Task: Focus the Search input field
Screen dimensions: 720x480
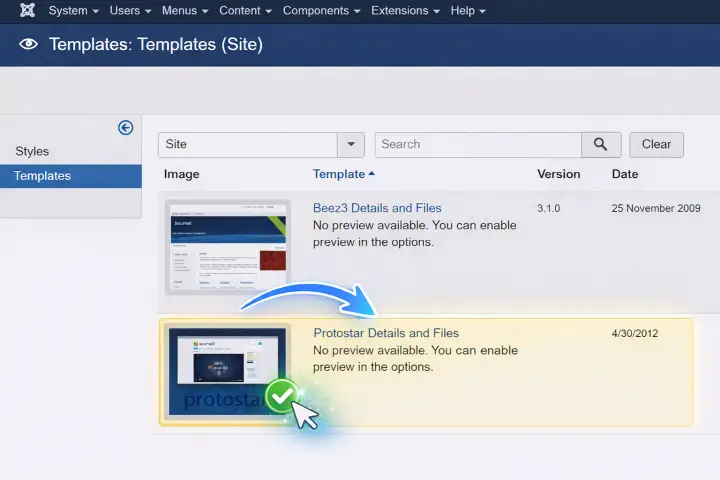Action: [478, 144]
